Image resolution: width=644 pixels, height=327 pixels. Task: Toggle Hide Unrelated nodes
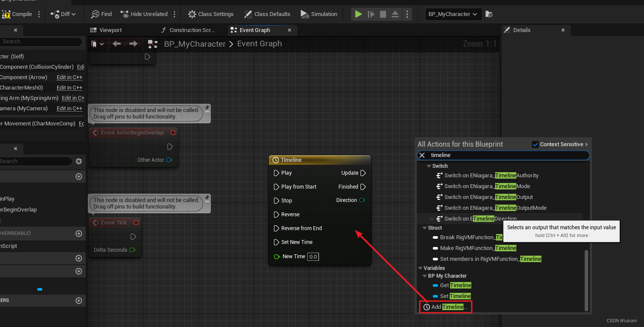pos(144,14)
